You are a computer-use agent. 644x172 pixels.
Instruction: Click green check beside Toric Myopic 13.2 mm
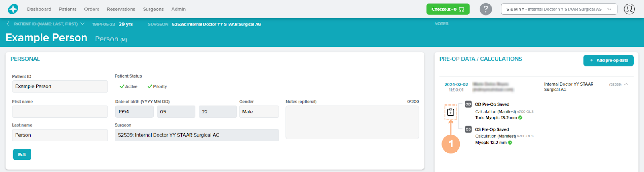520,118
